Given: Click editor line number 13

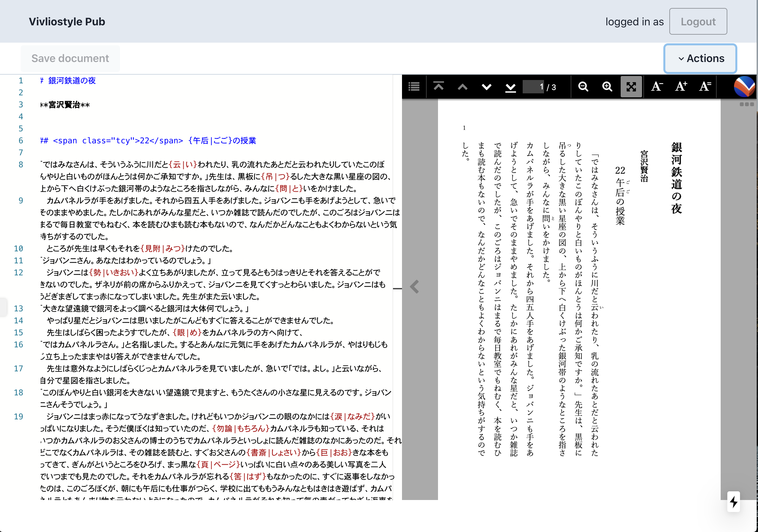Looking at the screenshot, I should click(x=18, y=308).
